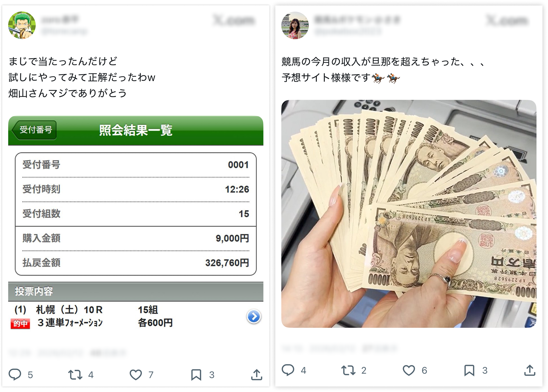Share the left post via upload icon
The image size is (548, 392).
click(256, 374)
